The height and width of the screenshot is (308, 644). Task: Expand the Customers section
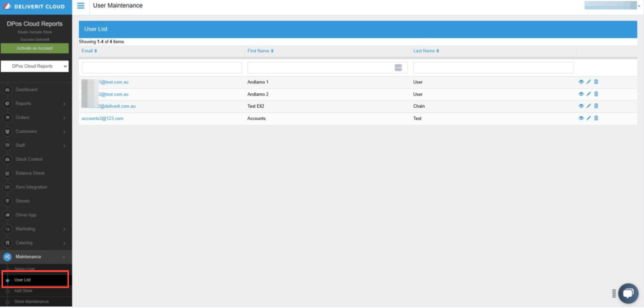[x=35, y=131]
